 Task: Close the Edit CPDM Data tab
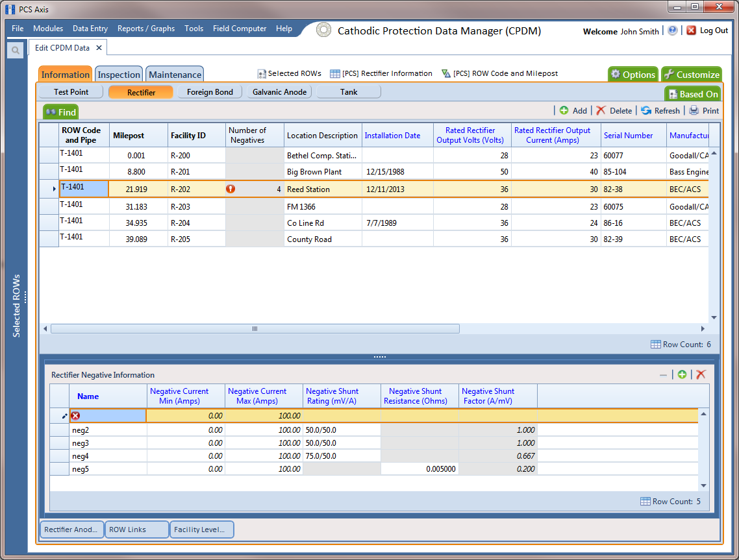pos(99,47)
